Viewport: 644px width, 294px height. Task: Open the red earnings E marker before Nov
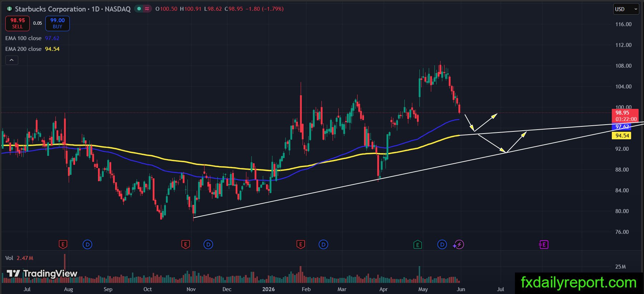tap(185, 245)
